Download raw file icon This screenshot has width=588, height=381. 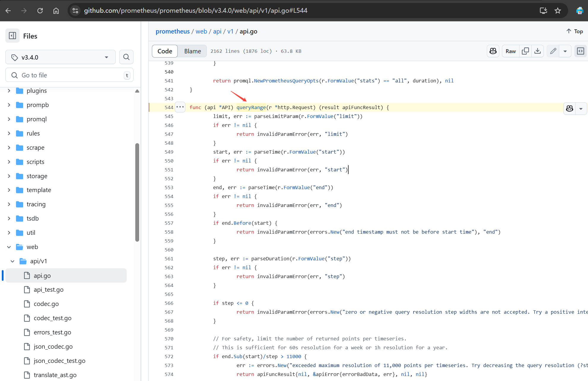click(x=538, y=51)
